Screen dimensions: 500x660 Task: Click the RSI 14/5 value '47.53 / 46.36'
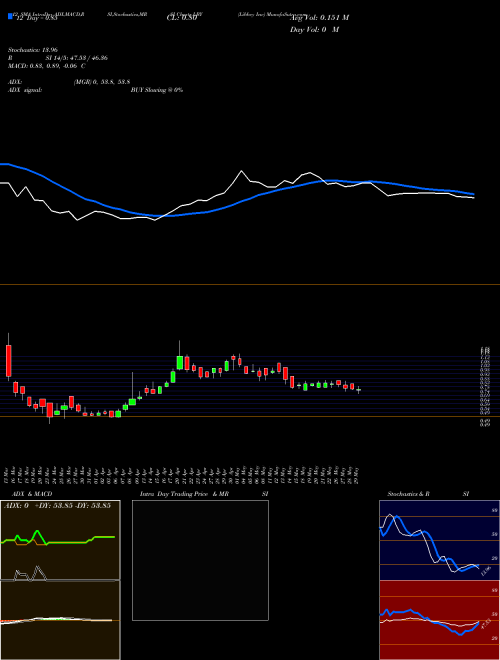coord(89,58)
